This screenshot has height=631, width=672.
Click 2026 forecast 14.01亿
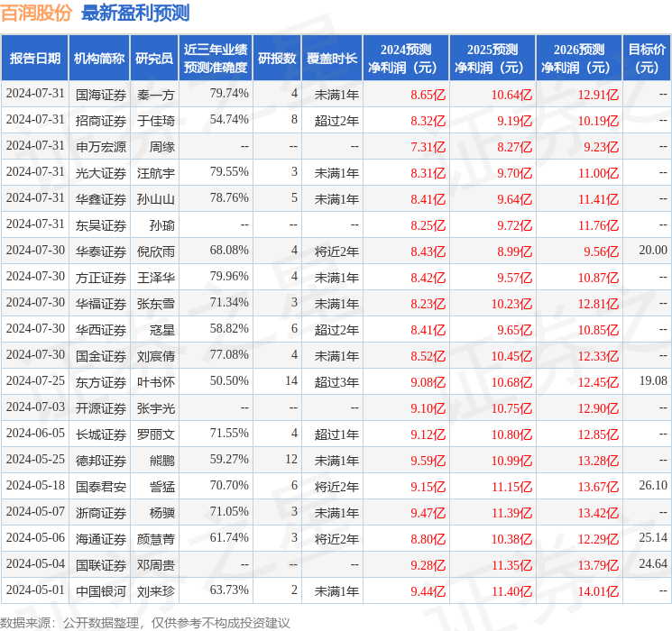tap(598, 591)
